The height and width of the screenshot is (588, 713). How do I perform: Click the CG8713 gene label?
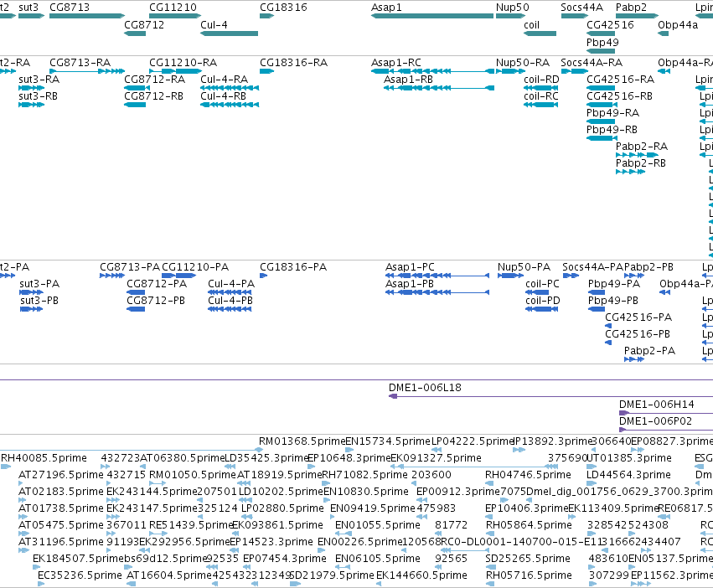point(70,8)
